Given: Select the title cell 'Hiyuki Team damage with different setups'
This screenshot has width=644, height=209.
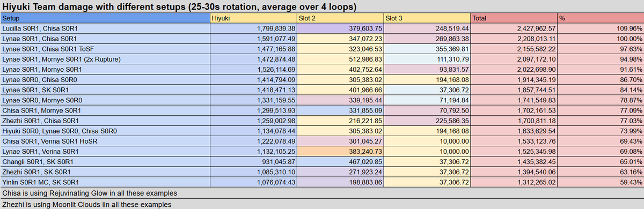Looking at the screenshot, I should (322, 6).
